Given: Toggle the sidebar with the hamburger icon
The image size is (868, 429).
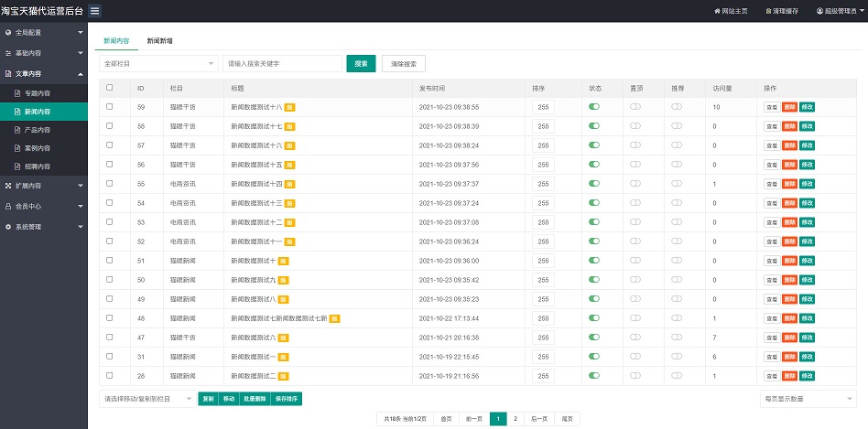Looking at the screenshot, I should (94, 10).
